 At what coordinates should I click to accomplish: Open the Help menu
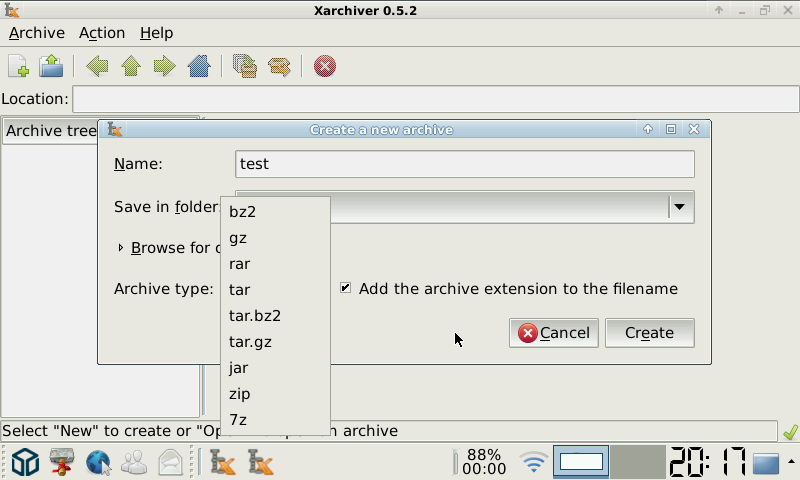[157, 33]
